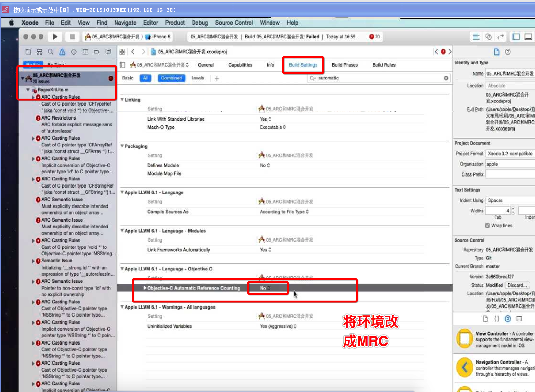This screenshot has height=392, width=535.
Task: Show the assistant editor
Action: pos(488,37)
